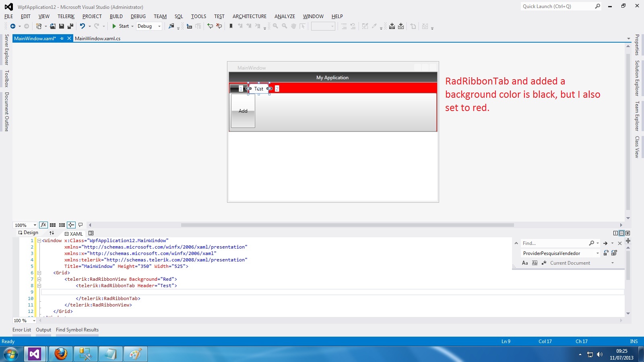This screenshot has width=644, height=362.
Task: Open the Toolbox side panel
Action: point(6,78)
